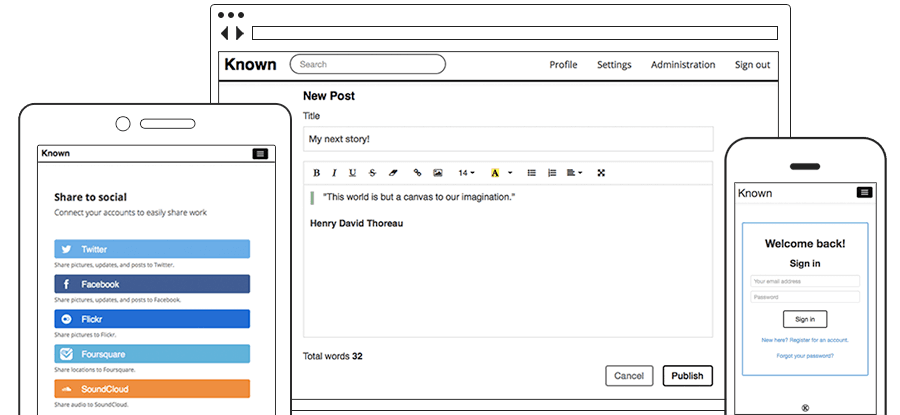Expand the text color dropdown arrow
Screen dimensions: 900x415
tap(510, 173)
